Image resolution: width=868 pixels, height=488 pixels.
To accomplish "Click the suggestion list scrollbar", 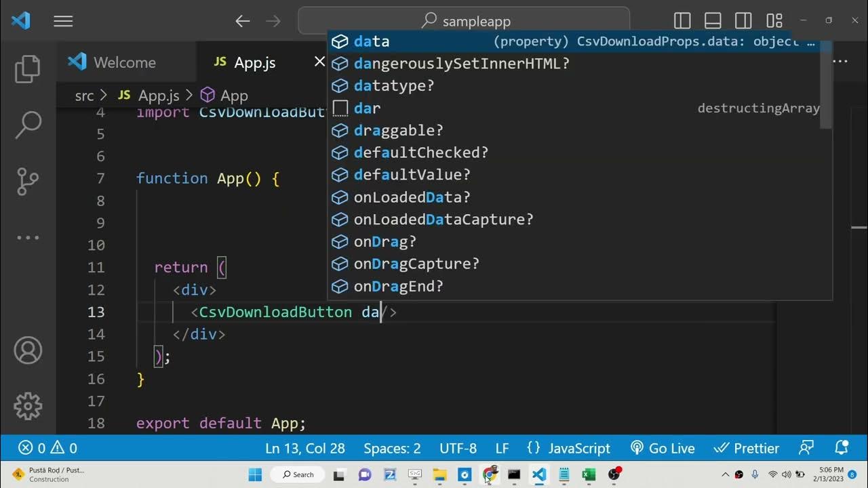I will click(x=825, y=85).
